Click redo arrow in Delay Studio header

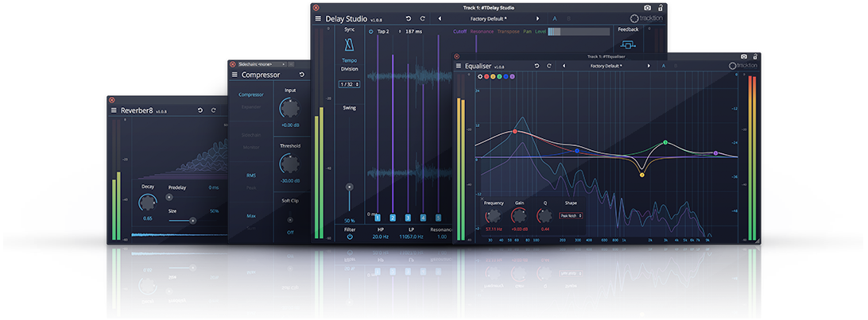(422, 18)
